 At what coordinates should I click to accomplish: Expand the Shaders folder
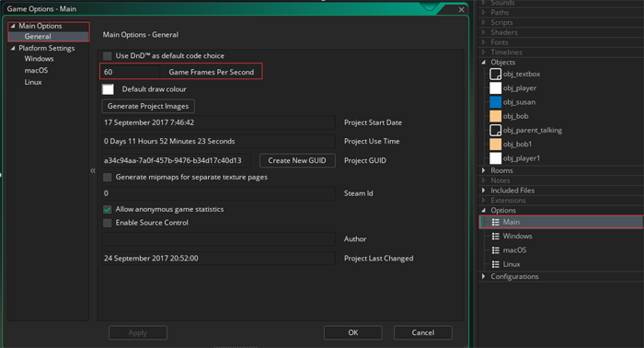483,32
